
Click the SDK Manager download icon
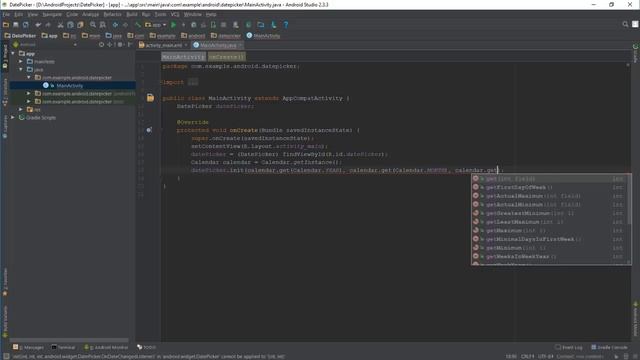[x=273, y=25]
